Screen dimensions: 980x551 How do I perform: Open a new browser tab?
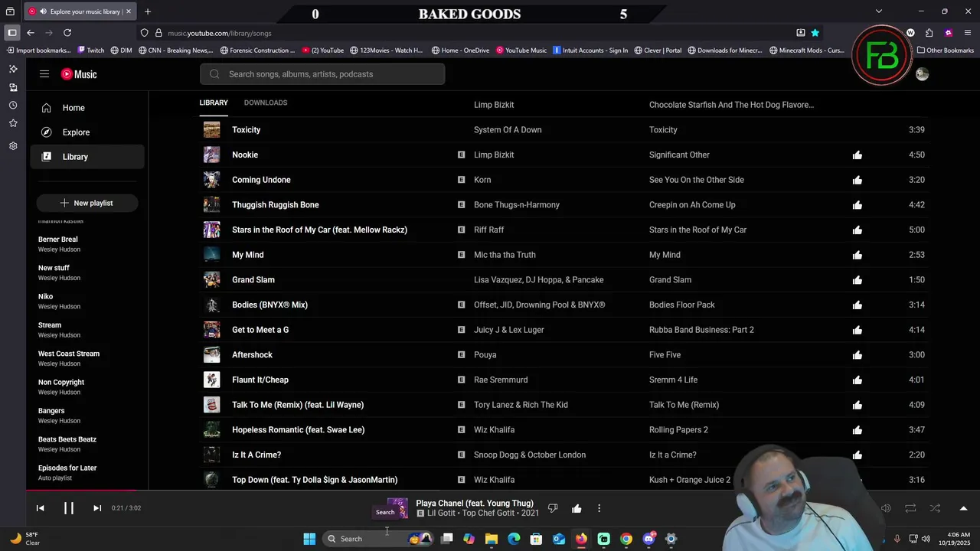click(x=148, y=11)
